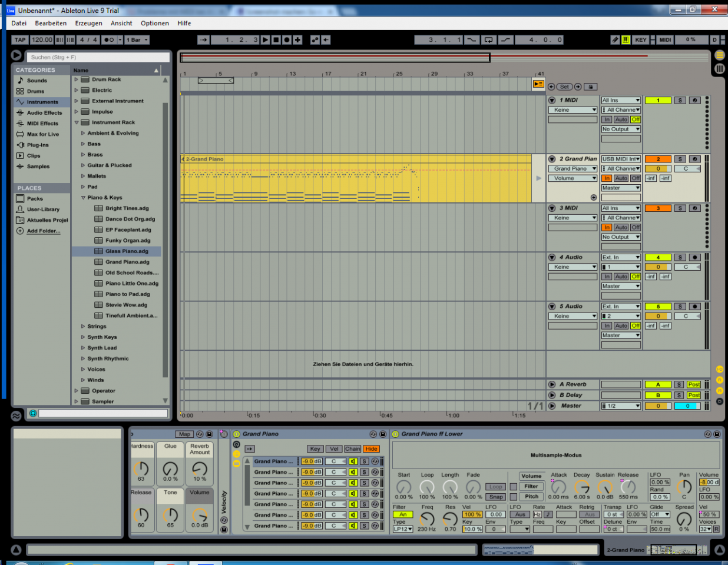Start playback with the transport Play button
Image resolution: width=728 pixels, height=565 pixels.
click(266, 40)
